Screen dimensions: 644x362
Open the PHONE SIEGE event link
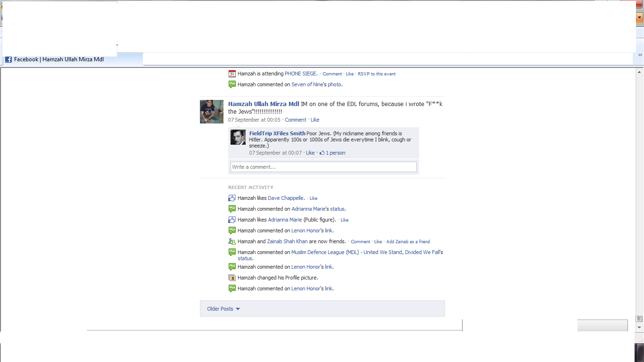(301, 74)
